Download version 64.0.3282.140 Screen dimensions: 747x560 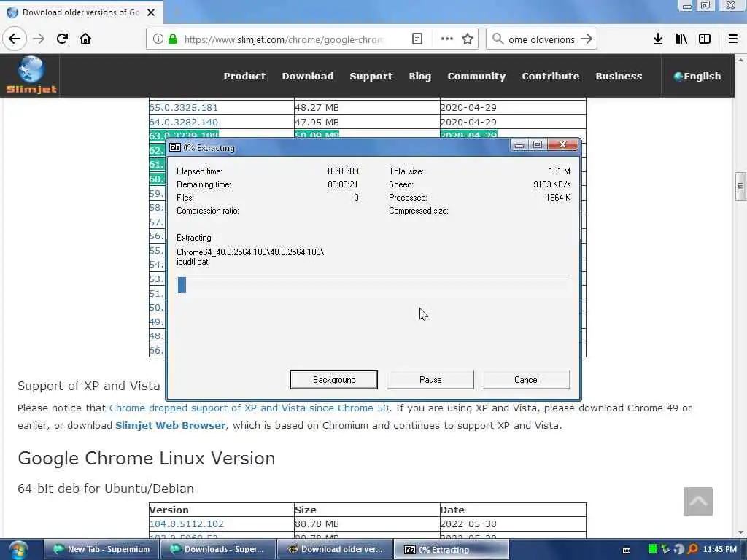click(x=183, y=122)
